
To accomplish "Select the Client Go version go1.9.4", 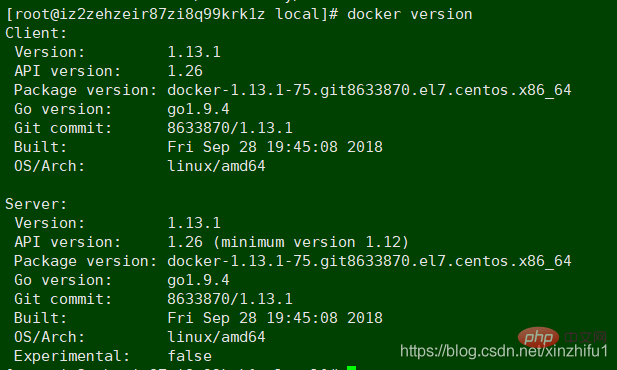I will tap(198, 109).
